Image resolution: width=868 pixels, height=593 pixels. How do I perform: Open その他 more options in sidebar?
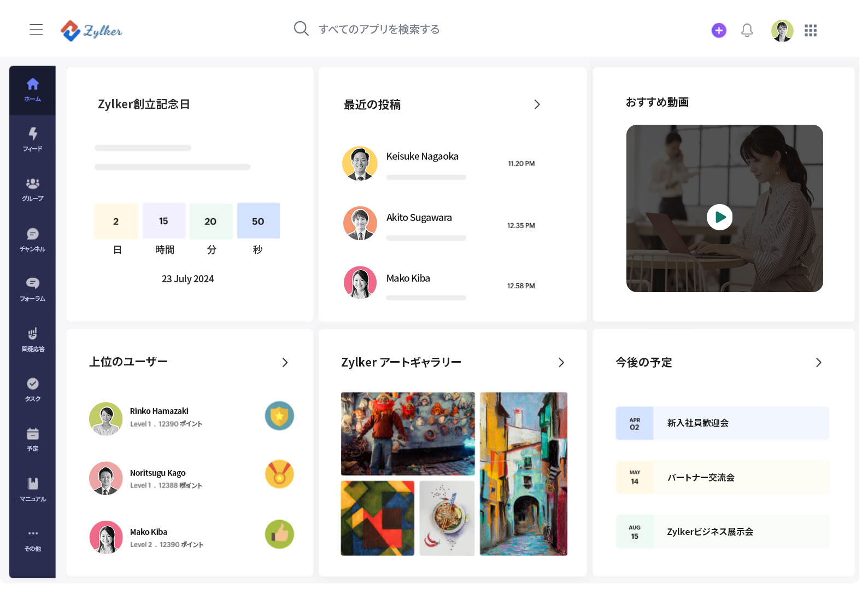33,540
